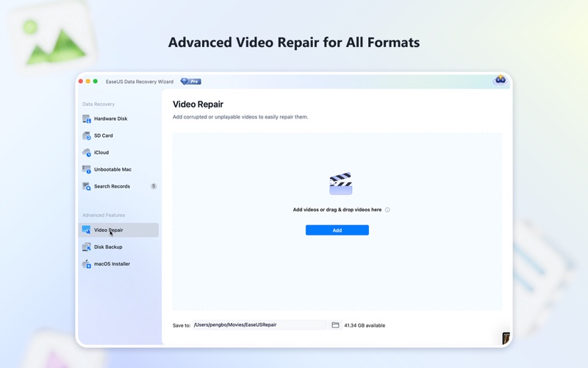Click the Save to path field
Screen dimensions: 588x368
(x=259, y=325)
